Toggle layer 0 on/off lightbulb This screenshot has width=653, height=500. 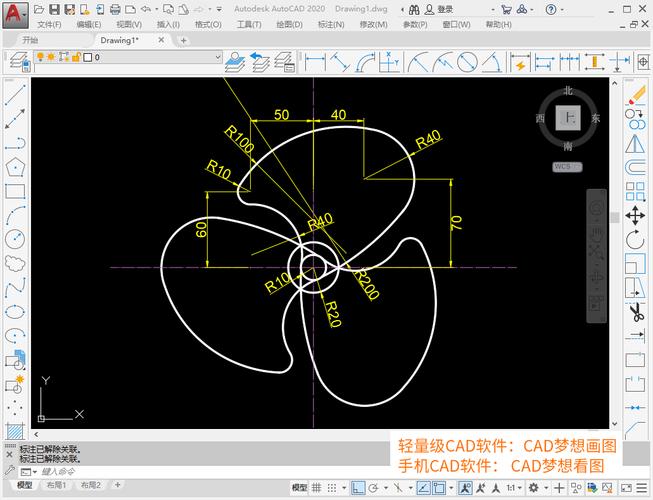click(x=40, y=57)
